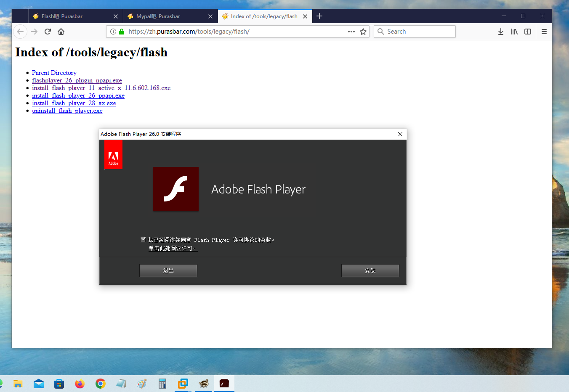569x392 pixels.
Task: Open a new browser tab
Action: click(x=319, y=16)
